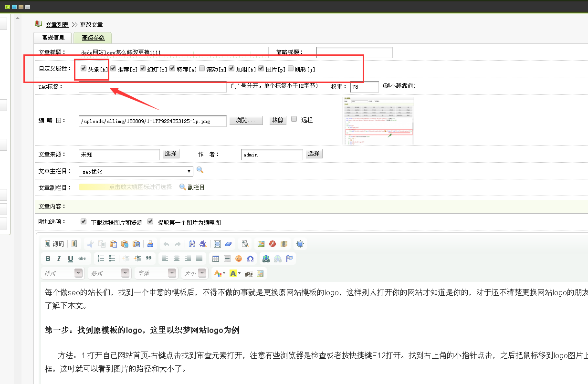This screenshot has height=384, width=588.
Task: Click the 裁剪 crop button
Action: click(278, 120)
